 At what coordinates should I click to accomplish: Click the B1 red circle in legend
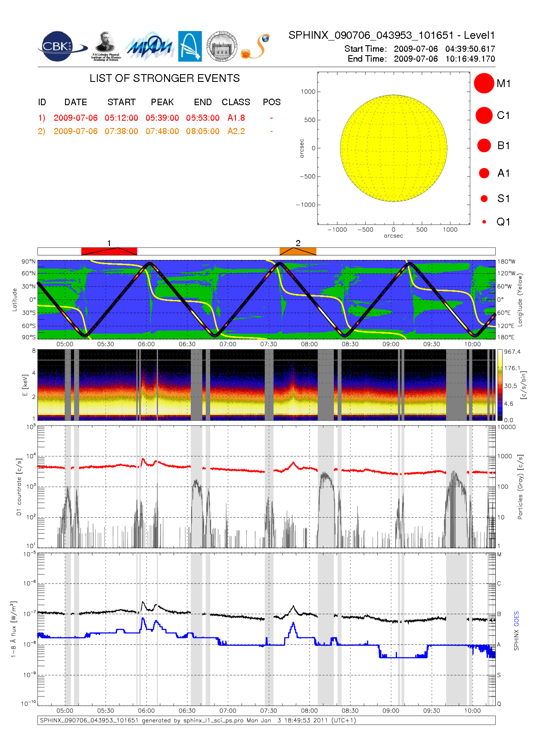(x=484, y=145)
